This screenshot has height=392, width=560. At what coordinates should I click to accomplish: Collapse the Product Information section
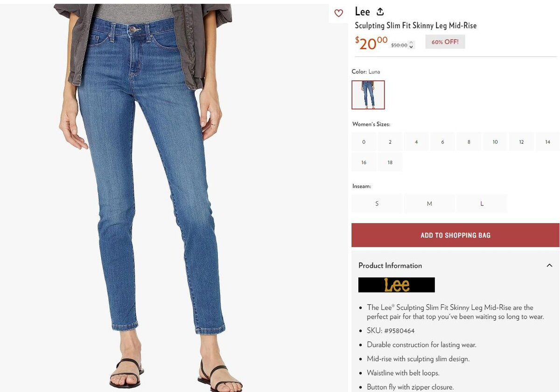(x=549, y=266)
